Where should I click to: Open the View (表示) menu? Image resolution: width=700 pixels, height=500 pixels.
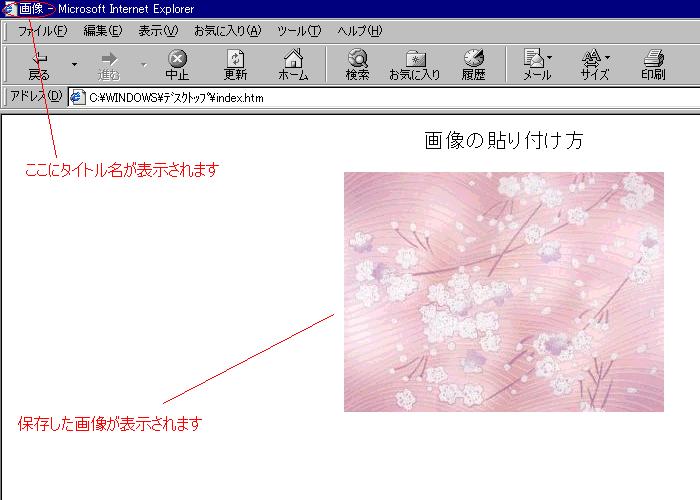158,31
